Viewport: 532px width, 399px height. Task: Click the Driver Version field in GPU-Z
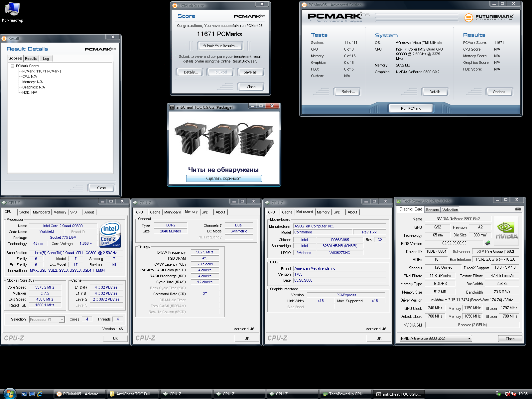click(x=472, y=300)
